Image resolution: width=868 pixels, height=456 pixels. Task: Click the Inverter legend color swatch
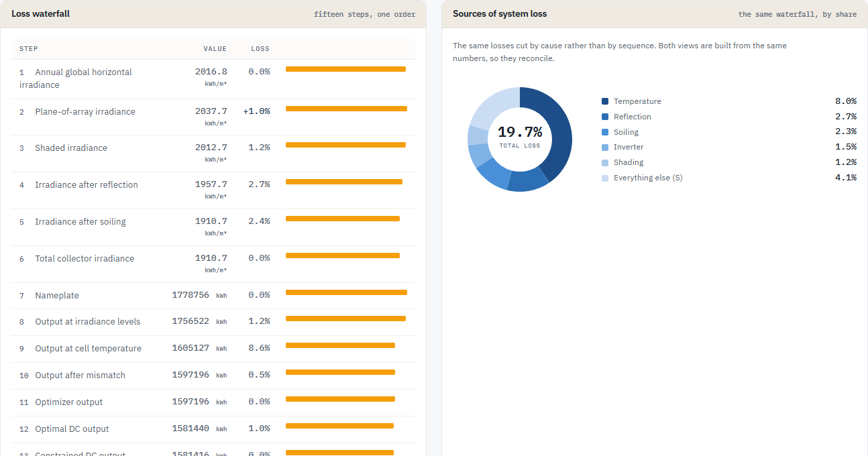coord(605,147)
